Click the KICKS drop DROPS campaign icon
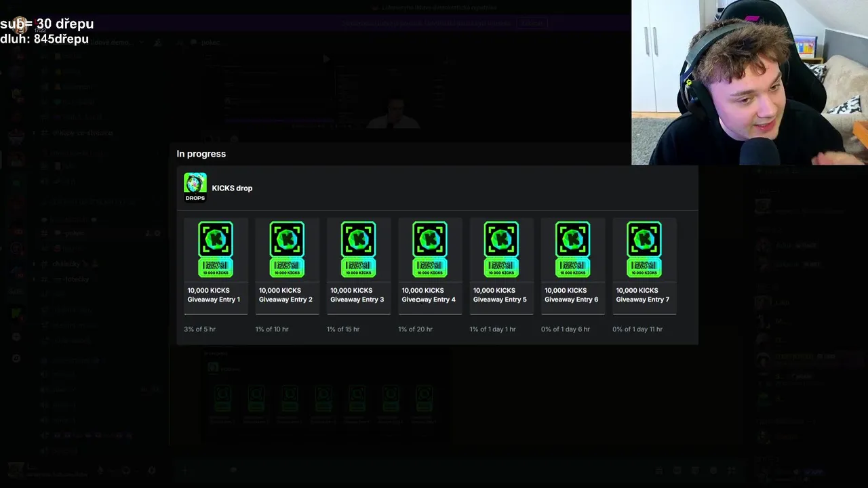This screenshot has height=488, width=868. pos(195,187)
